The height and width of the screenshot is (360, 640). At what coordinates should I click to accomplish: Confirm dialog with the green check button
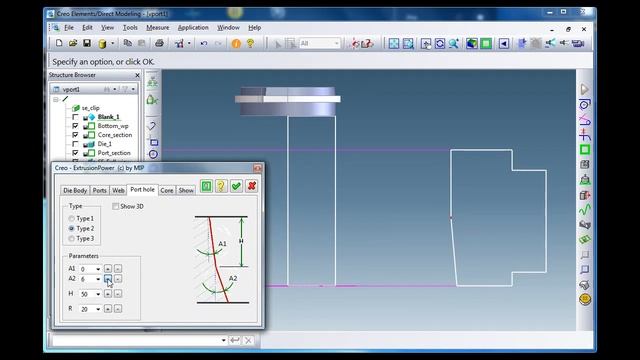click(x=236, y=186)
